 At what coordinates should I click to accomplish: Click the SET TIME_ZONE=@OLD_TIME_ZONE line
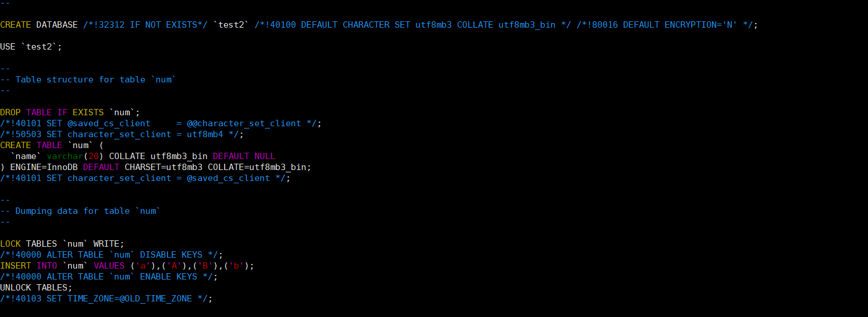(106, 299)
